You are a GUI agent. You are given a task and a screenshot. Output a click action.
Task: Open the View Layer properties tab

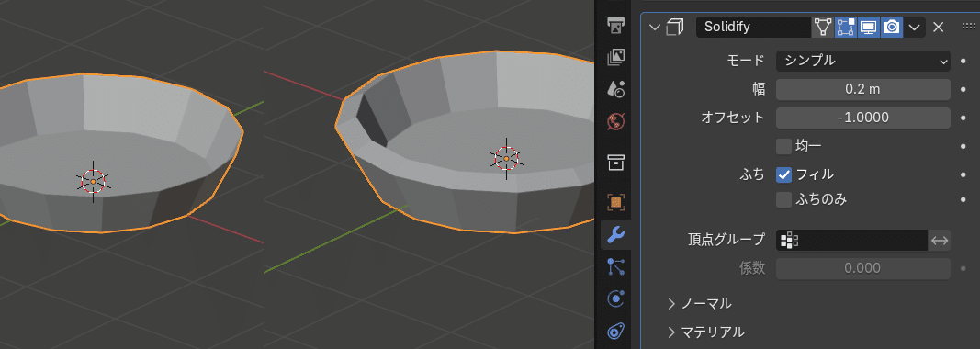pos(615,58)
